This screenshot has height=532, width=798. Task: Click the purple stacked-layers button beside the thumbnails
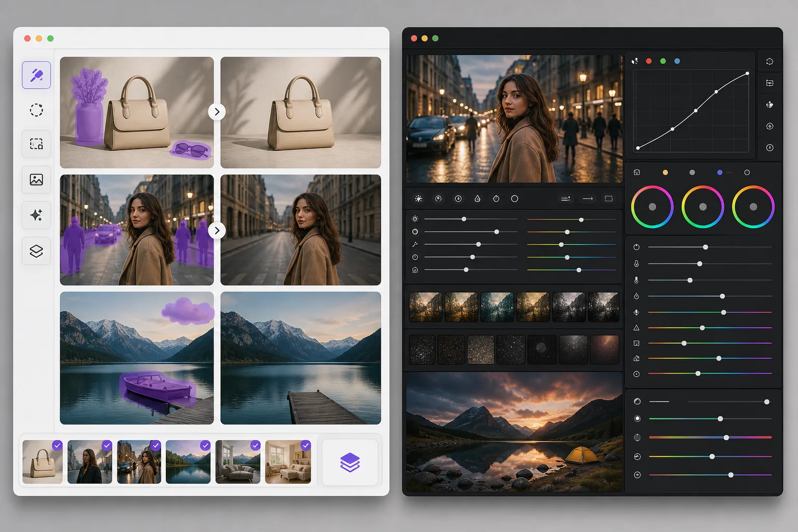pos(350,462)
